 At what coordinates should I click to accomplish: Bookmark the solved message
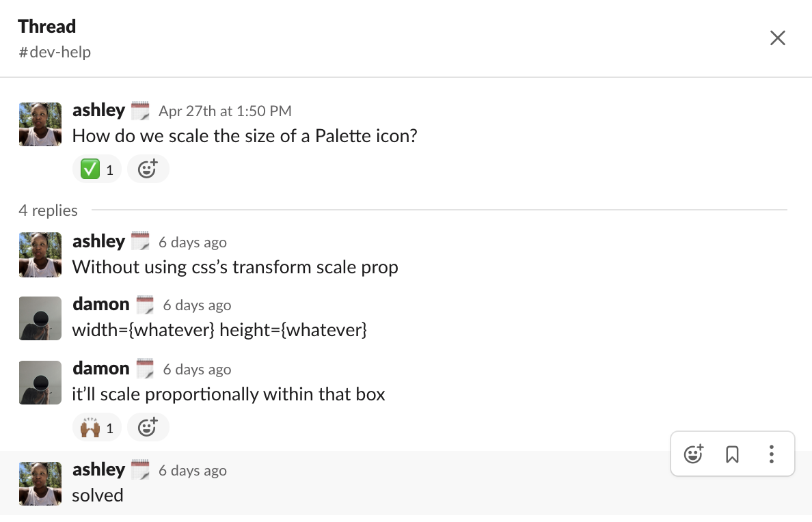coord(732,454)
